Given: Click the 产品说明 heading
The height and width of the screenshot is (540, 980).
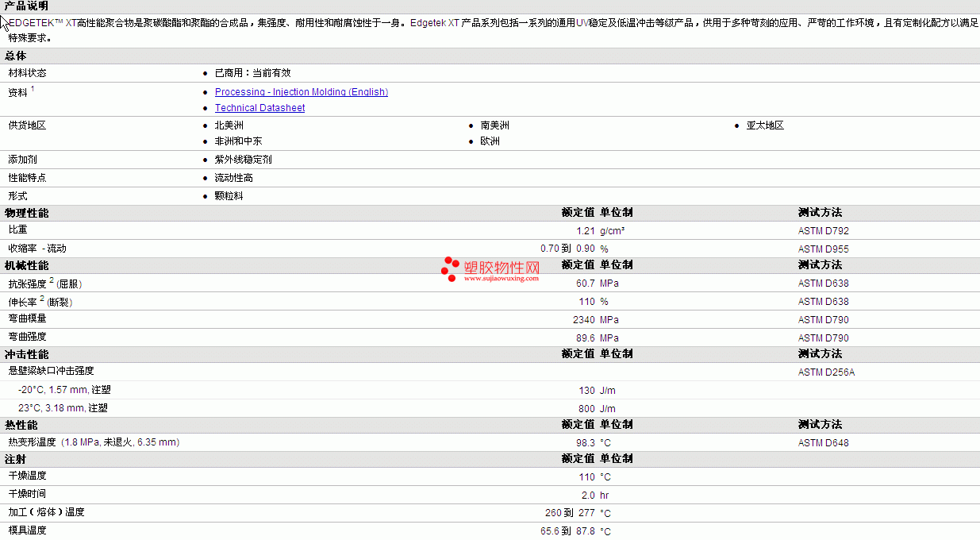Looking at the screenshot, I should [x=26, y=6].
